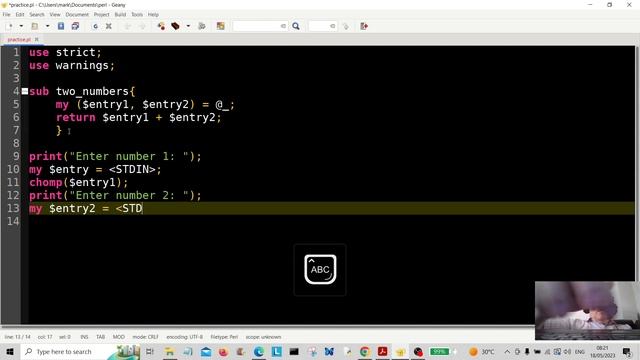Close current file using toolbar X icon
This screenshot has height=360, width=640.
[109, 26]
